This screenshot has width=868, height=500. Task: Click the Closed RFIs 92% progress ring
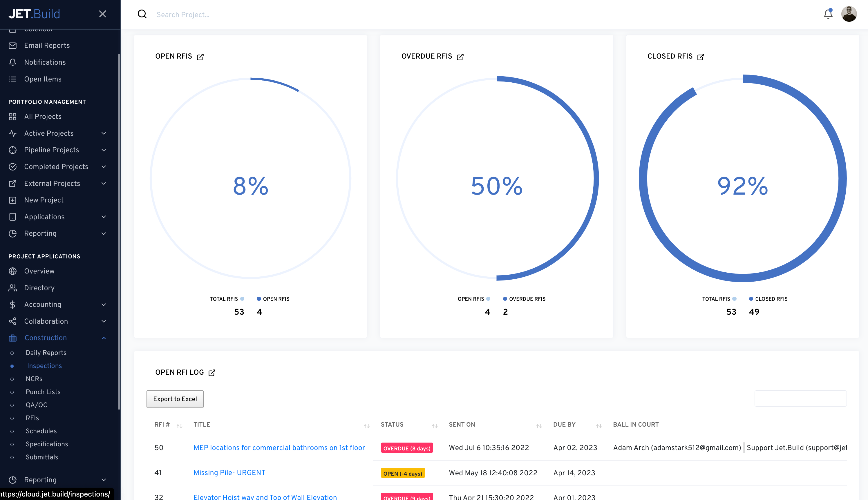point(742,179)
